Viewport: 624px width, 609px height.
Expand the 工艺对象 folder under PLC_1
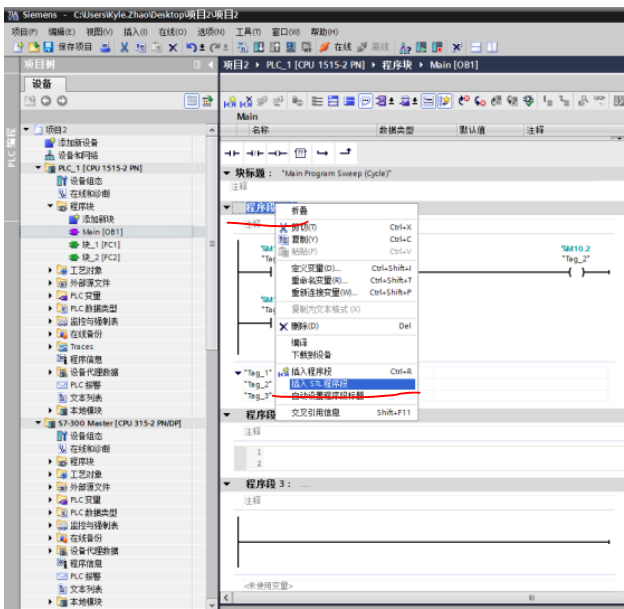(x=50, y=270)
